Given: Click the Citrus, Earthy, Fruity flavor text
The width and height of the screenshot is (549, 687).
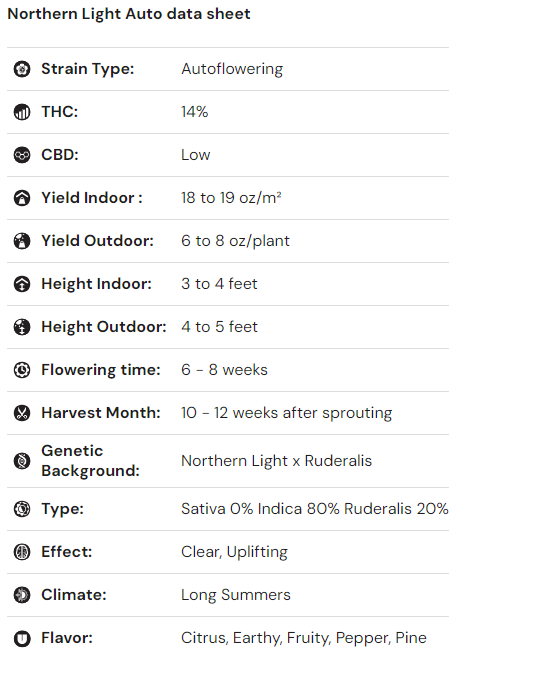Looking at the screenshot, I should pyautogui.click(x=255, y=638).
